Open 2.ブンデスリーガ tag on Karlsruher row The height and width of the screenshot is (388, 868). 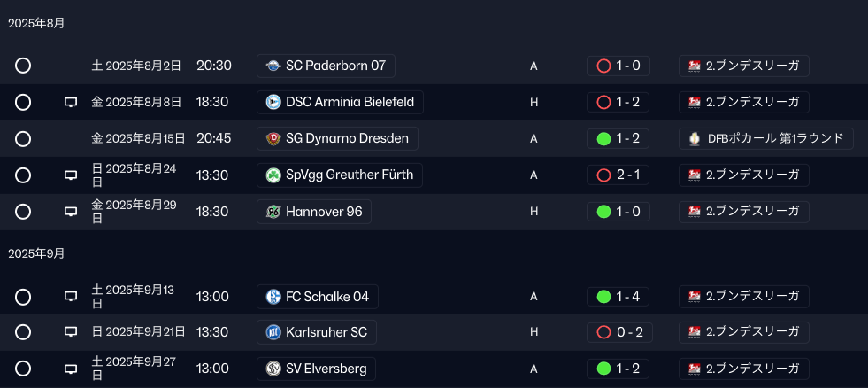[x=744, y=332]
